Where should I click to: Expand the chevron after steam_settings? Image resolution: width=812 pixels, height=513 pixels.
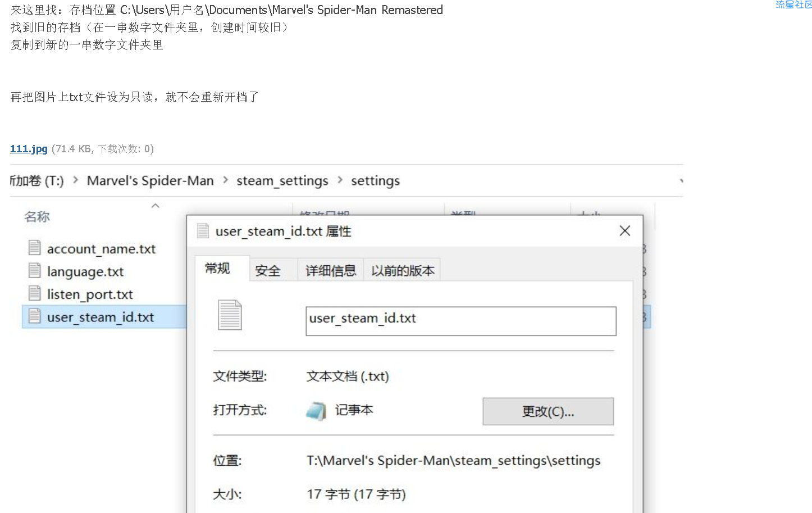[340, 180]
